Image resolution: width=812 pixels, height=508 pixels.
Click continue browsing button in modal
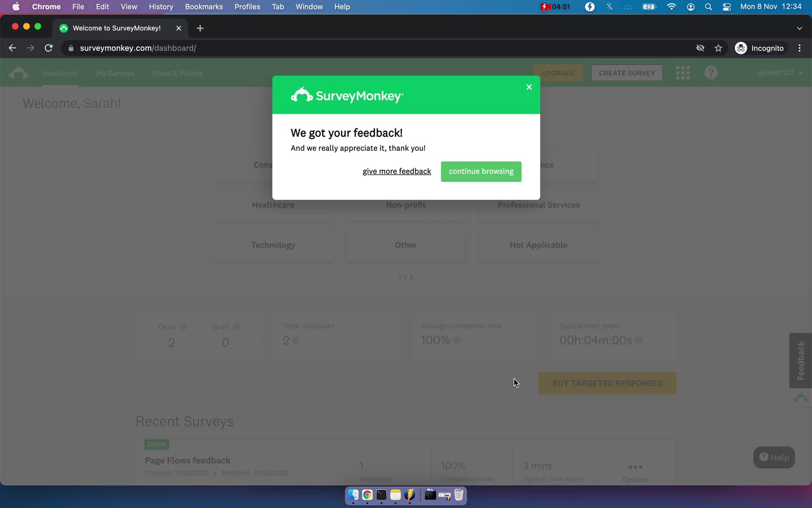point(481,171)
